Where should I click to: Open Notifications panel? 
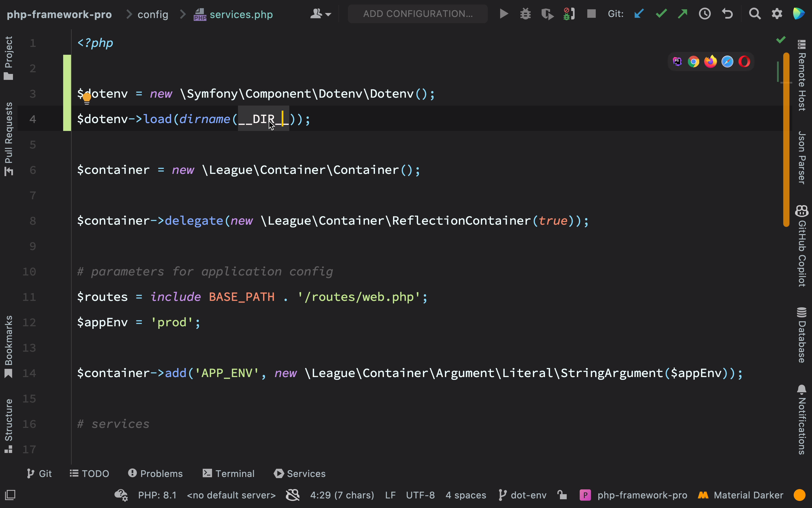[802, 420]
